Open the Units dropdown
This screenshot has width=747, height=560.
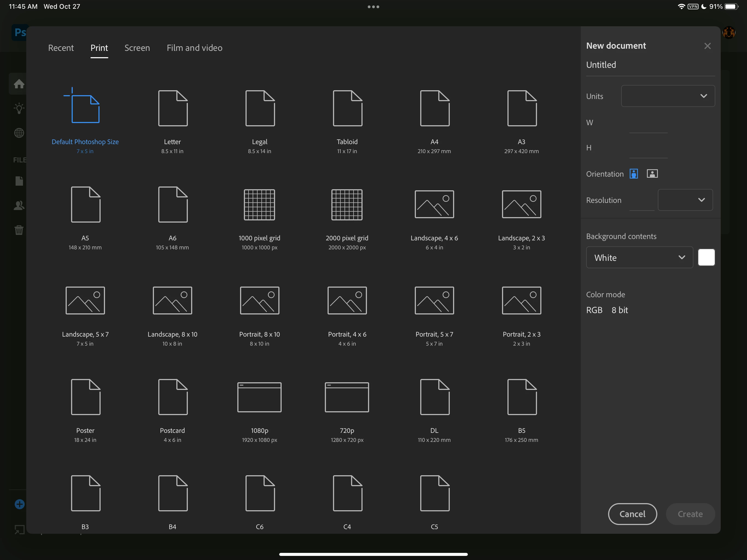pos(668,96)
